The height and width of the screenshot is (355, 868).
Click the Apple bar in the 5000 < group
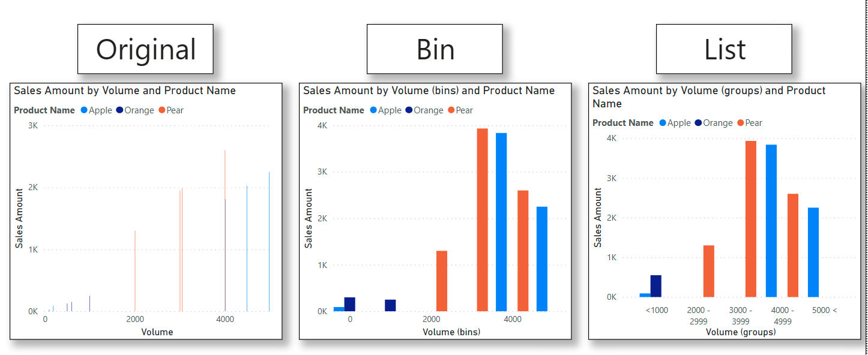(x=813, y=252)
